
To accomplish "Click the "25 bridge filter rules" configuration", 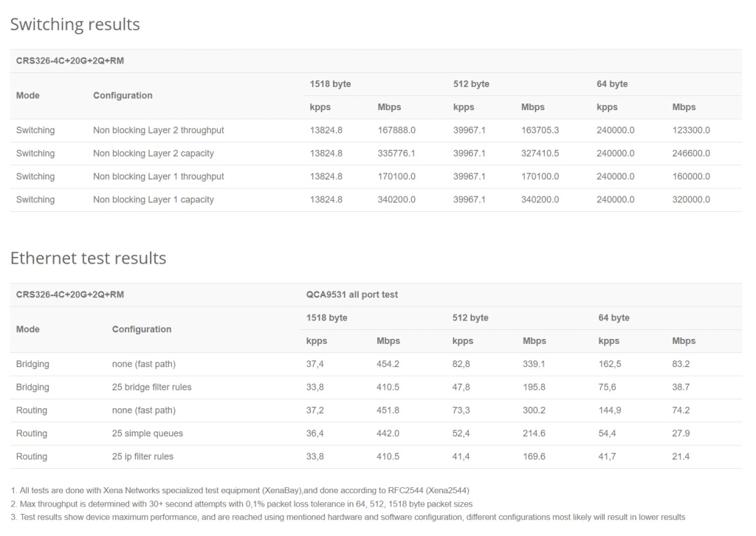I will (x=151, y=387).
